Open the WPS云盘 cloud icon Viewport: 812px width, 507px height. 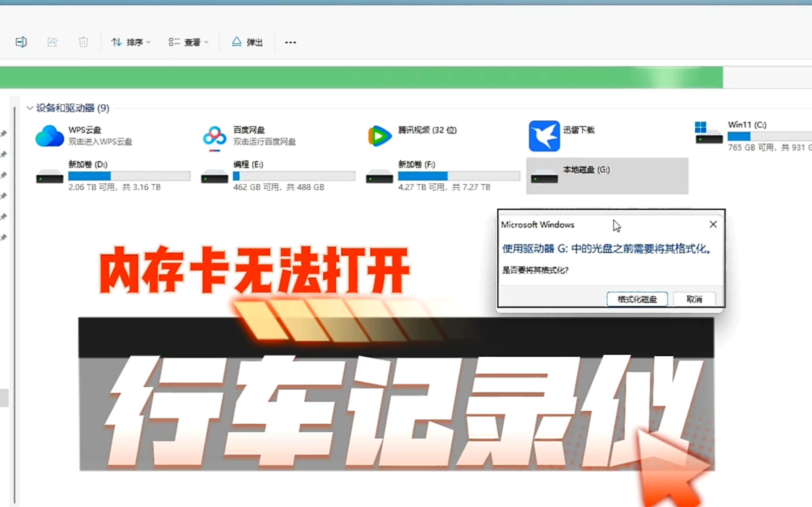point(49,136)
